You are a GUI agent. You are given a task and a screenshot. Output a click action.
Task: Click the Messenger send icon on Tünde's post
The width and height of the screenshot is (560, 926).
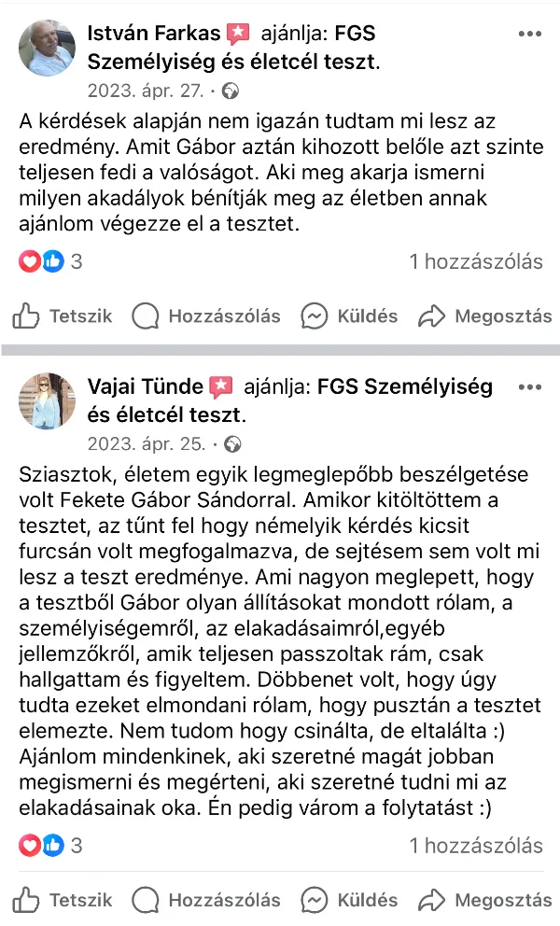pyautogui.click(x=315, y=901)
